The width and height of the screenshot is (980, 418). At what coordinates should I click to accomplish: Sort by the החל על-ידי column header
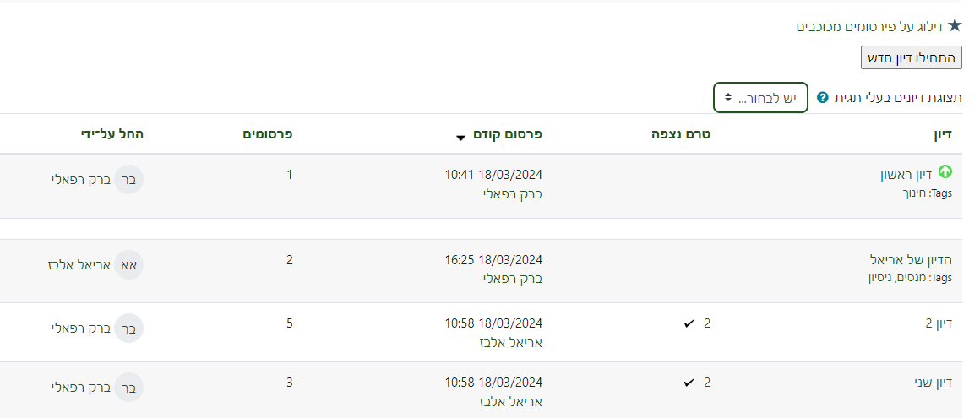click(x=112, y=133)
